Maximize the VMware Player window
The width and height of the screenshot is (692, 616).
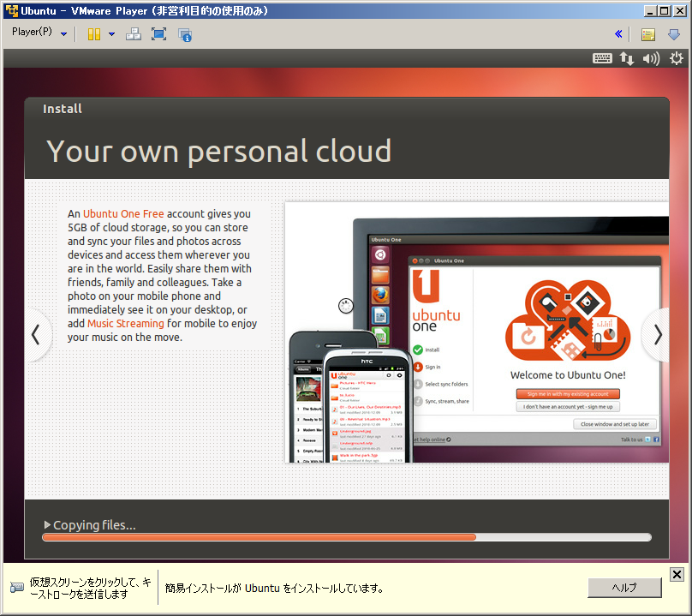click(x=664, y=11)
